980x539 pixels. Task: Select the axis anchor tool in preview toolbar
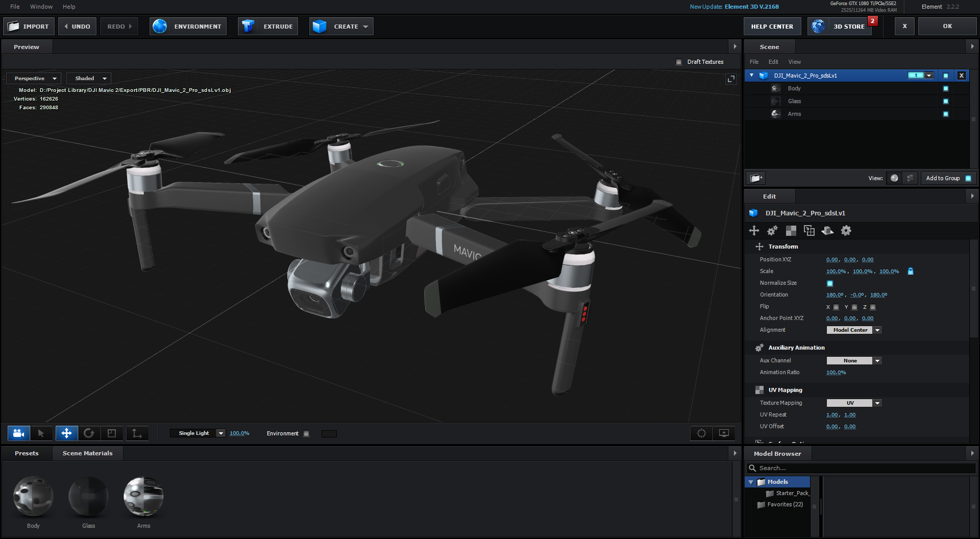(137, 433)
